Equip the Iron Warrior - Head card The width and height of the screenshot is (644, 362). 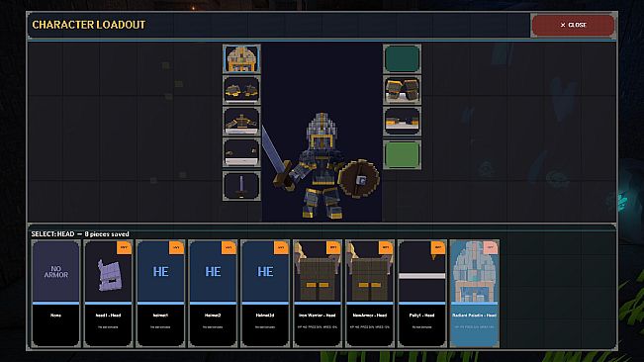[x=318, y=294]
